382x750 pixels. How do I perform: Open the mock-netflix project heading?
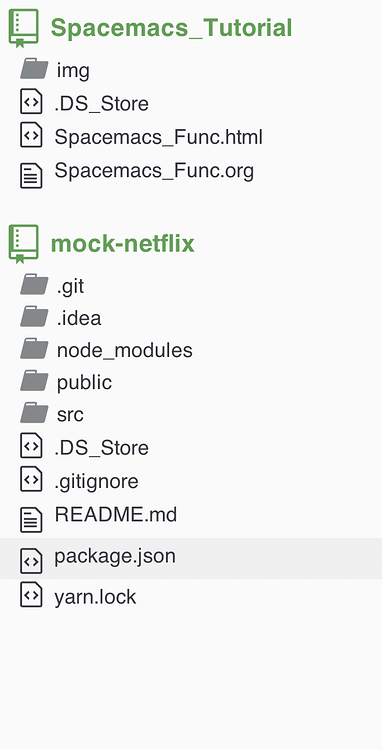[x=122, y=243]
